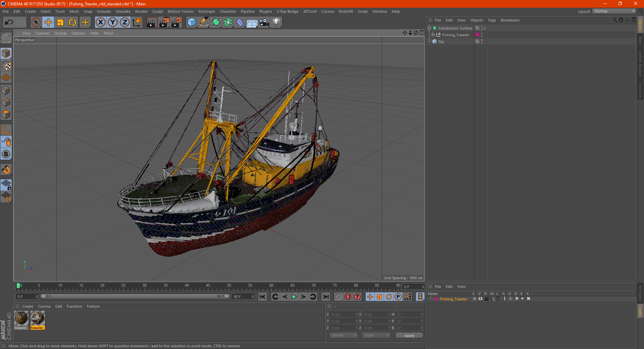Screen dimensions: 644x349
Task: Click Fishing_Trawler magenta layer color swatch
Action: pos(477,35)
